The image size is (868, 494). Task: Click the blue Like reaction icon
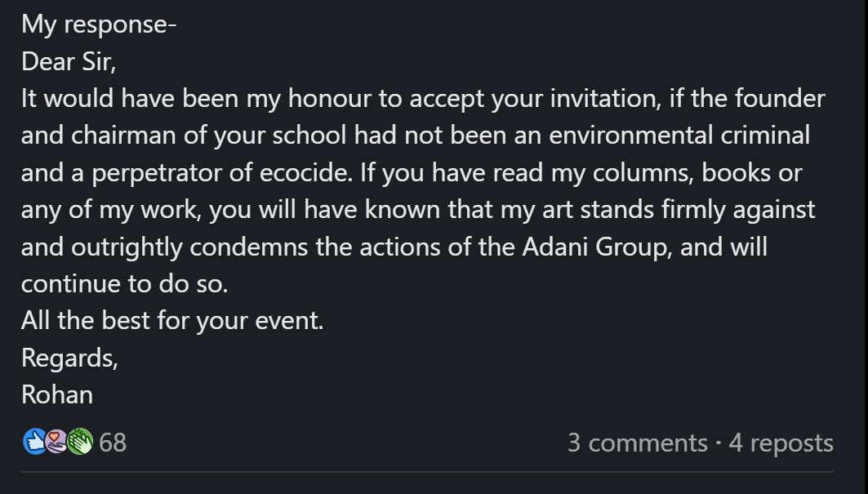point(34,443)
